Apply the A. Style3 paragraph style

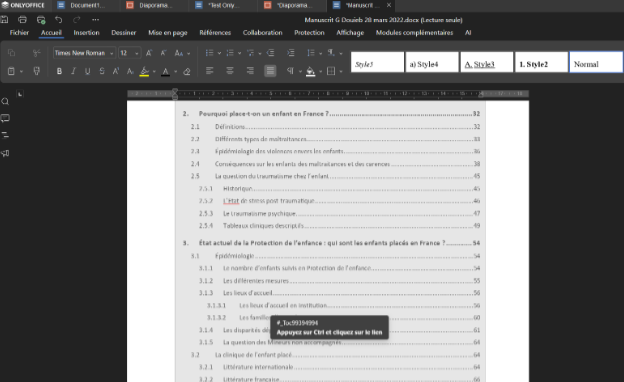click(487, 62)
